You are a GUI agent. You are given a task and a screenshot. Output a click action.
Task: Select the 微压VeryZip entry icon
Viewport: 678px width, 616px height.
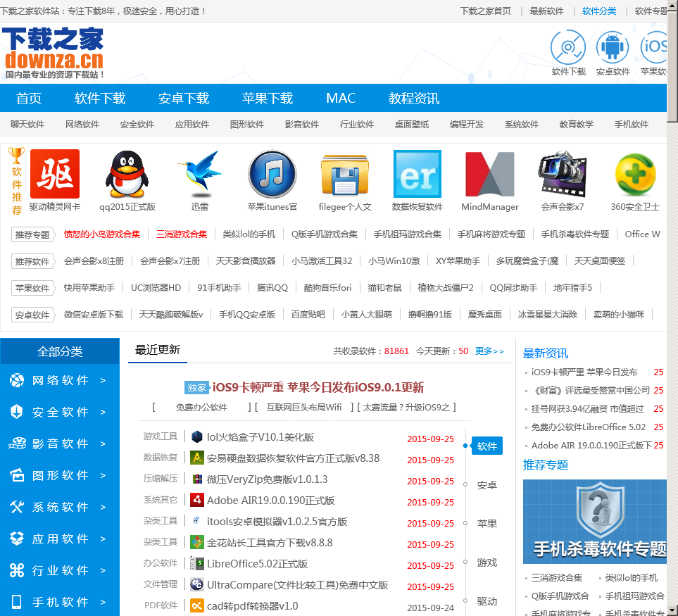197,479
